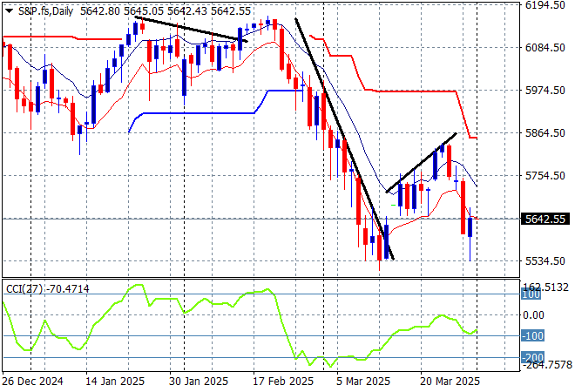
Task: Click the current price label 5642.55
Action: coord(545,219)
